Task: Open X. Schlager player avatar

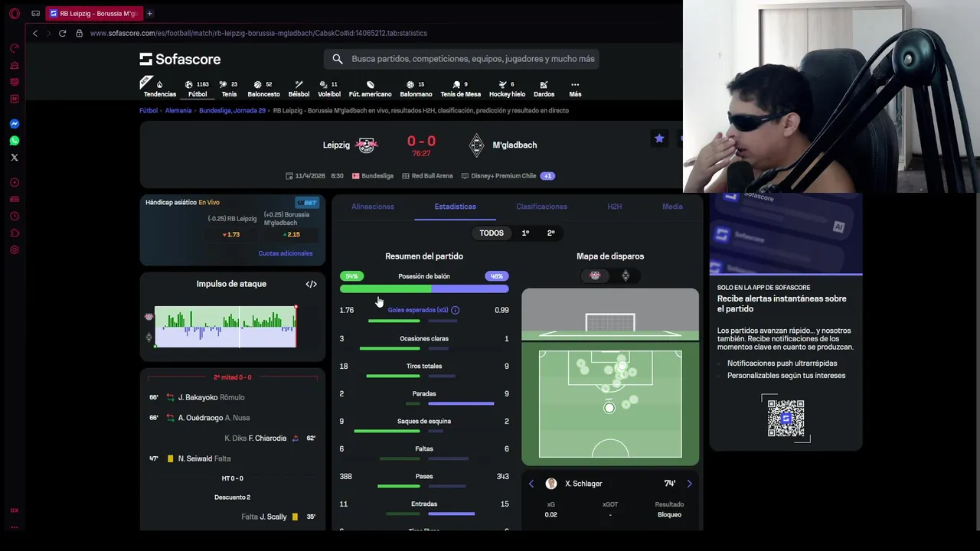Action: coord(551,484)
